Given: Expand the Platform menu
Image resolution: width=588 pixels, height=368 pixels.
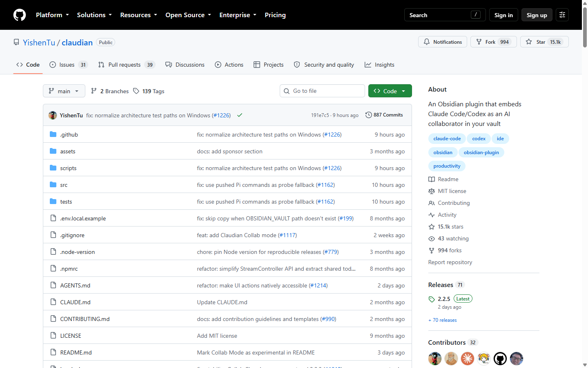Looking at the screenshot, I should (x=52, y=15).
